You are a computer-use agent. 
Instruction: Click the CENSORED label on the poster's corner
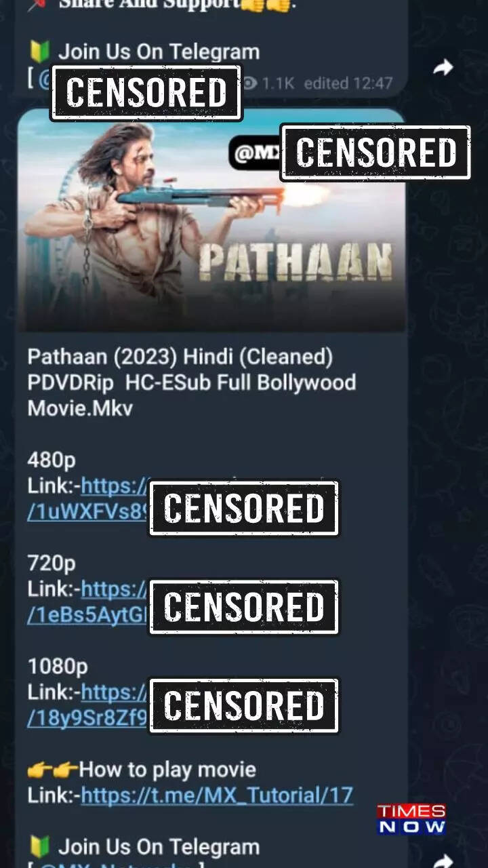click(375, 153)
